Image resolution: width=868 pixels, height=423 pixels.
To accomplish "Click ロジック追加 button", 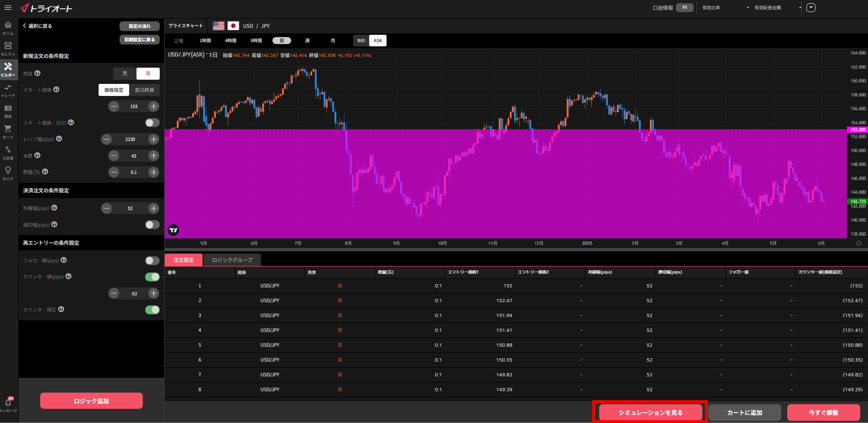I will pyautogui.click(x=91, y=401).
